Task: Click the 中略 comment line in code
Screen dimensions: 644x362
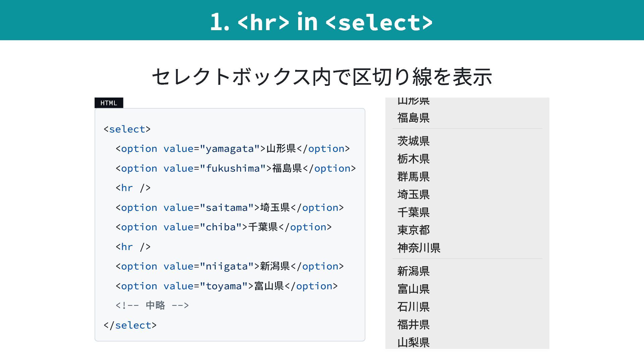Action: [x=152, y=305]
